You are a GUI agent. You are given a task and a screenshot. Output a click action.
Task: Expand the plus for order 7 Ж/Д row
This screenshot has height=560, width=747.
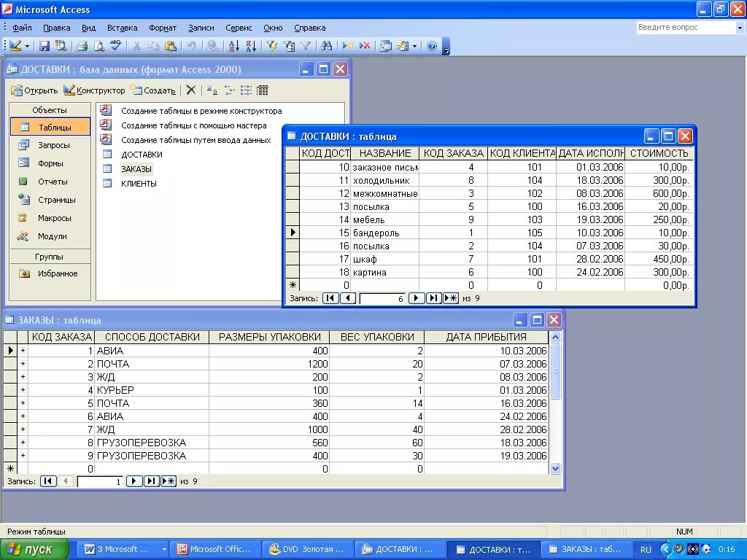pyautogui.click(x=23, y=429)
